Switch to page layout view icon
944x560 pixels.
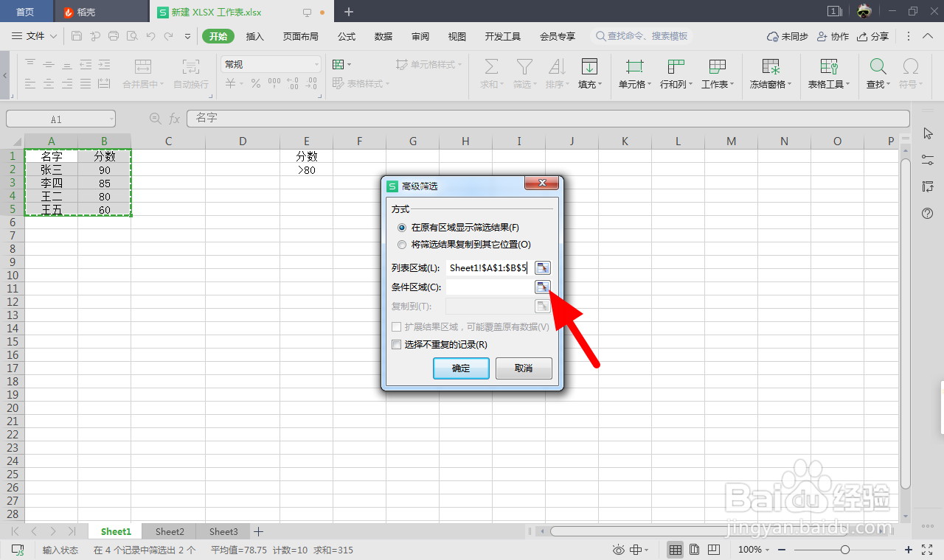pyautogui.click(x=694, y=550)
